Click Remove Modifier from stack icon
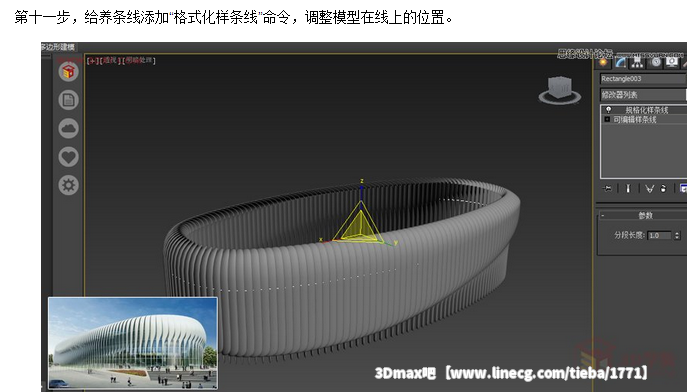The height and width of the screenshot is (392, 687). [x=663, y=188]
